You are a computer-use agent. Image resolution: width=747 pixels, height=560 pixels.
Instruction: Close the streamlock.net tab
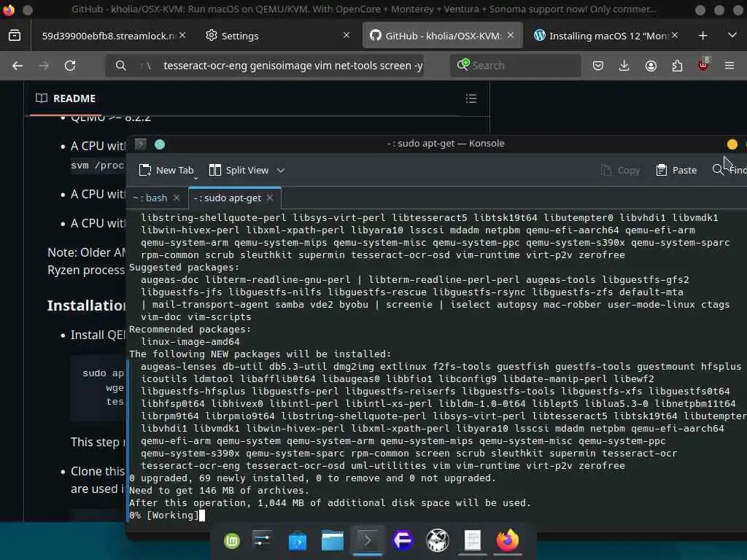(182, 35)
